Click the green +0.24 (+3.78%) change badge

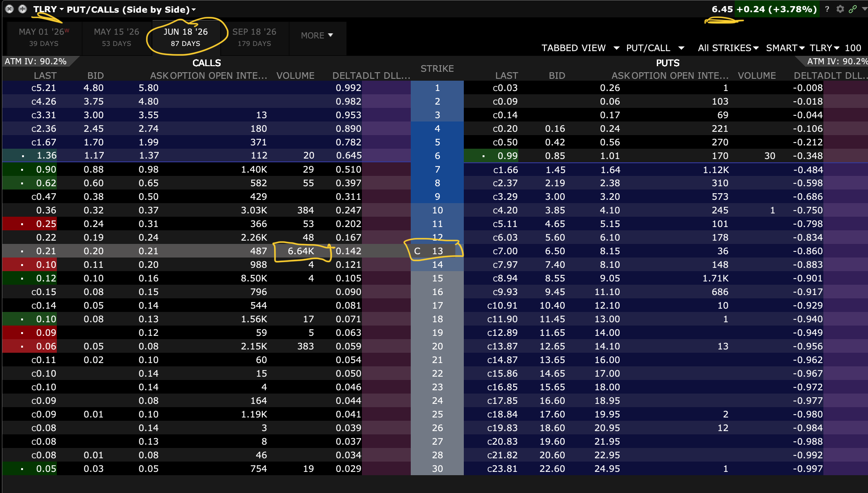click(x=776, y=9)
